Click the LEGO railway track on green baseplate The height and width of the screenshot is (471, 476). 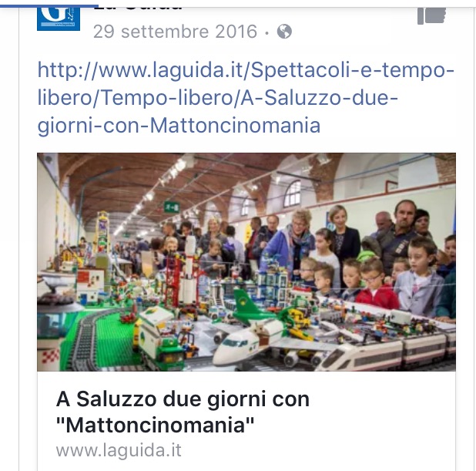coord(88,339)
